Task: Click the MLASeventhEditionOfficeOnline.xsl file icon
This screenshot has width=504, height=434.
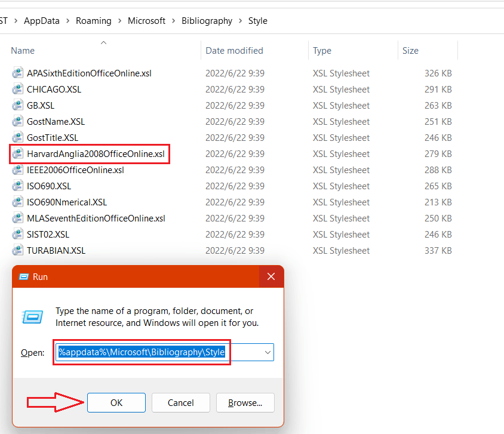Action: 18,218
